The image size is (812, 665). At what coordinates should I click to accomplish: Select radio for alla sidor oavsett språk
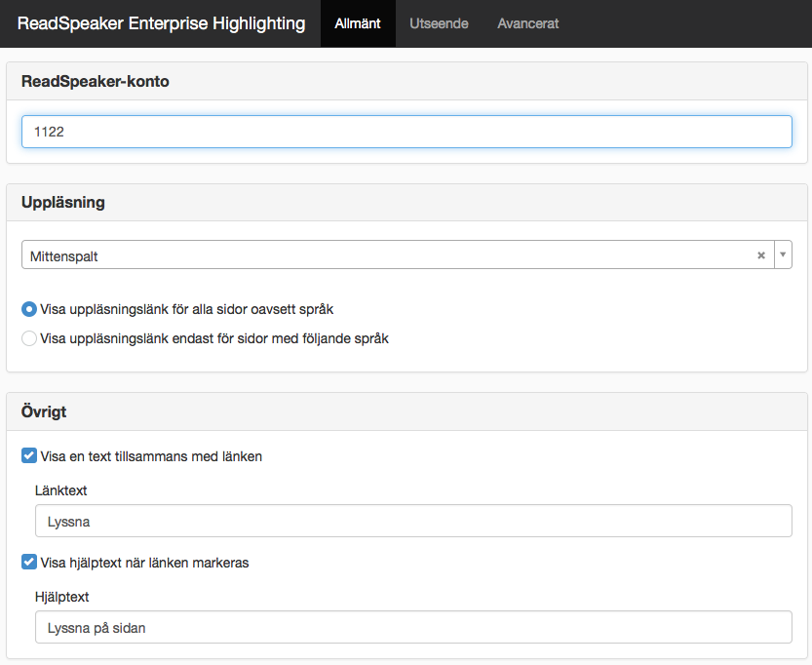tap(29, 309)
